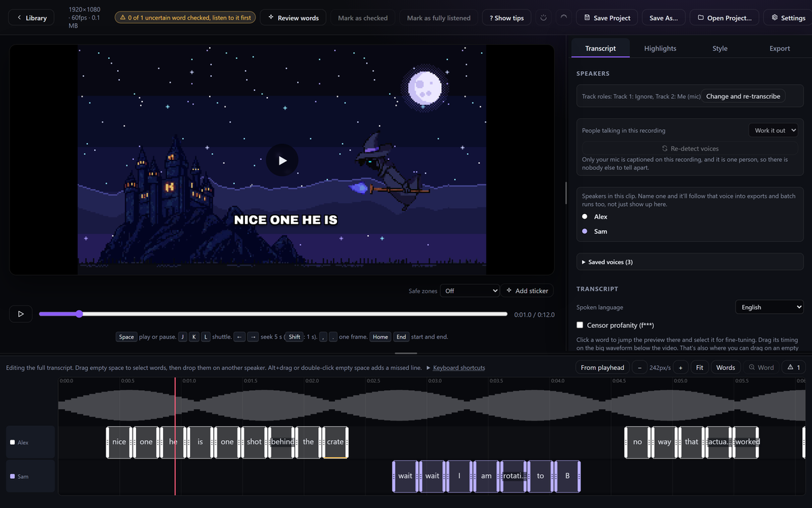Open the warning count 1 indicator
The width and height of the screenshot is (812, 508).
(x=793, y=367)
